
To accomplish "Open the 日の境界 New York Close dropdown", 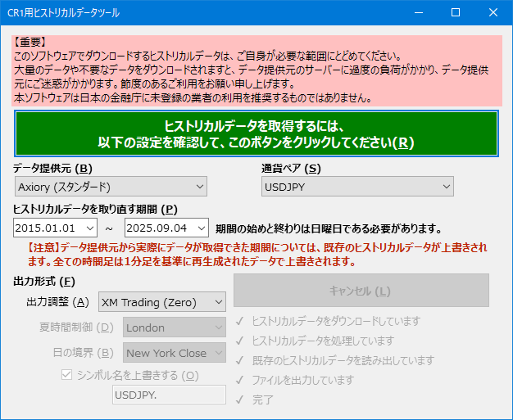I will tap(175, 353).
